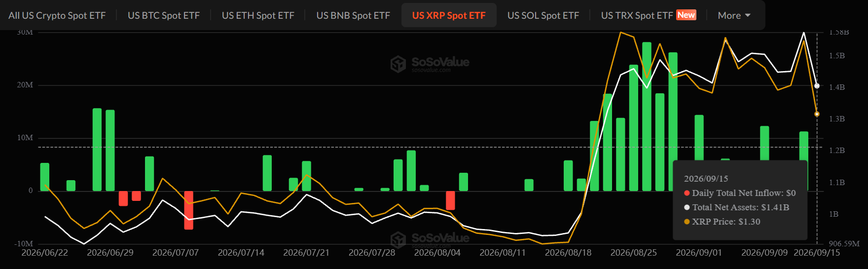Click the 20M left axis label
This screenshot has width=868, height=269.
click(x=25, y=85)
